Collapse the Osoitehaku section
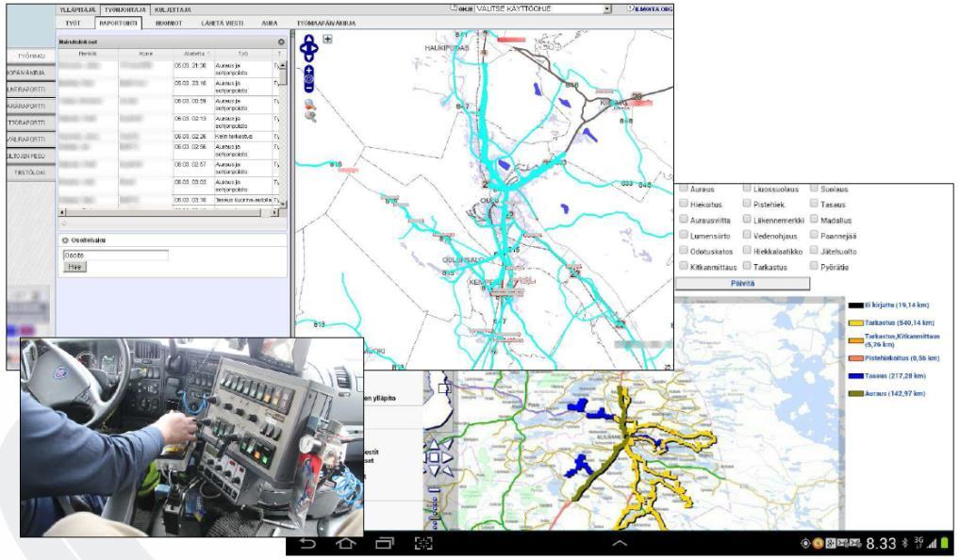The height and width of the screenshot is (560, 960). [x=65, y=240]
